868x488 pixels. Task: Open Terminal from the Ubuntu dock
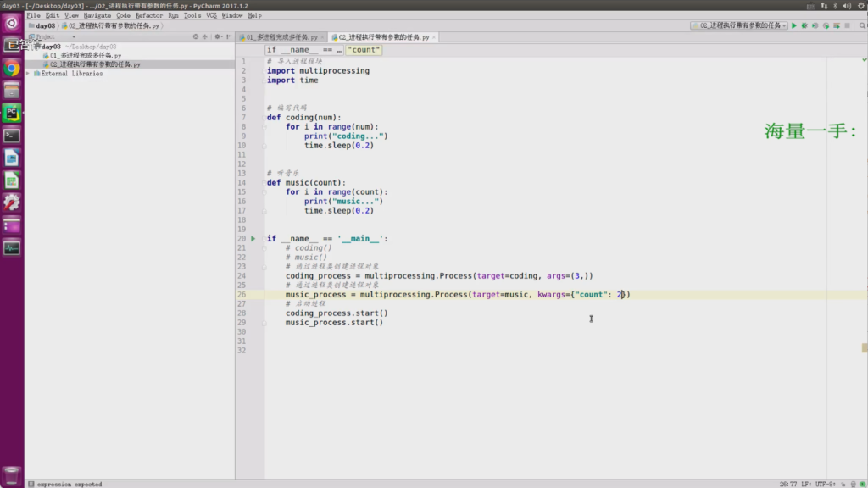click(12, 135)
